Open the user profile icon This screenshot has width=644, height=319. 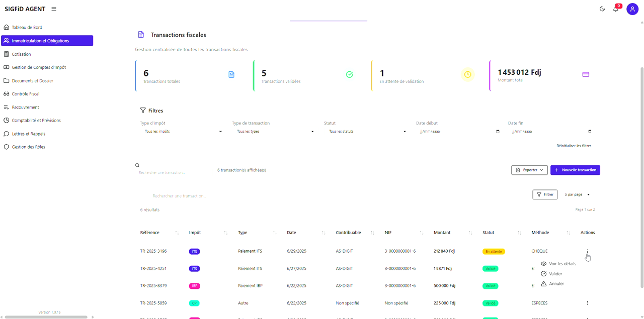click(632, 9)
